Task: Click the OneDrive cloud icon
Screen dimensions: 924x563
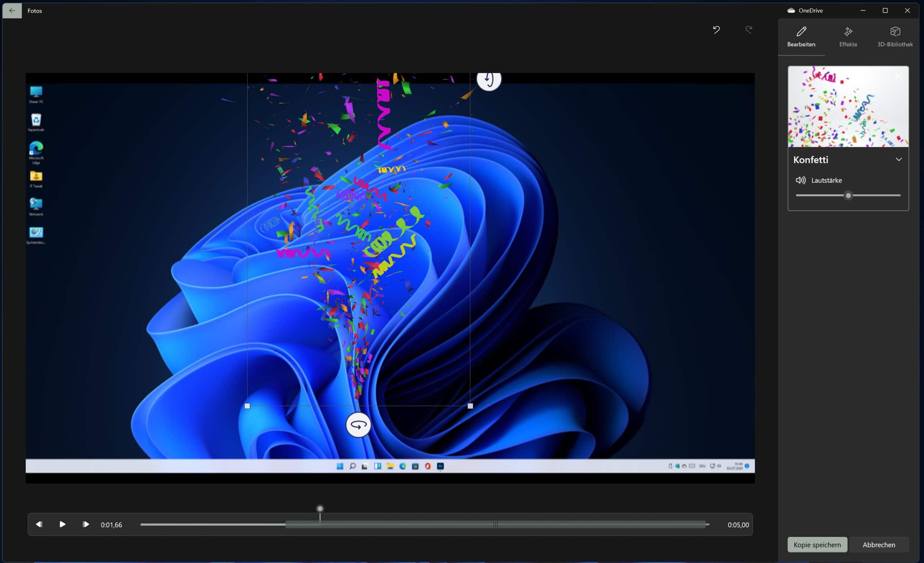Action: pos(791,10)
